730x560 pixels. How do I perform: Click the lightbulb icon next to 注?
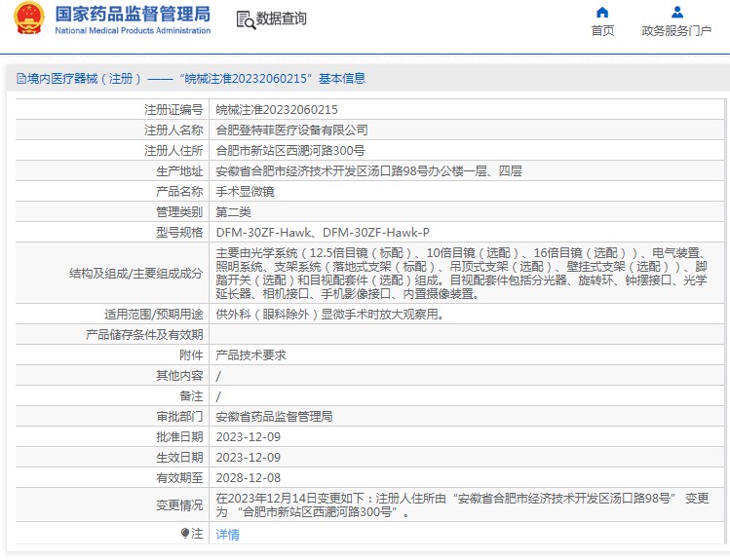tap(184, 534)
